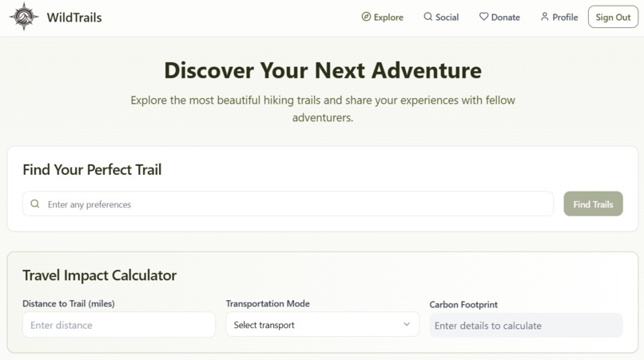Click the search icon in preferences field
644x360 pixels.
(35, 204)
